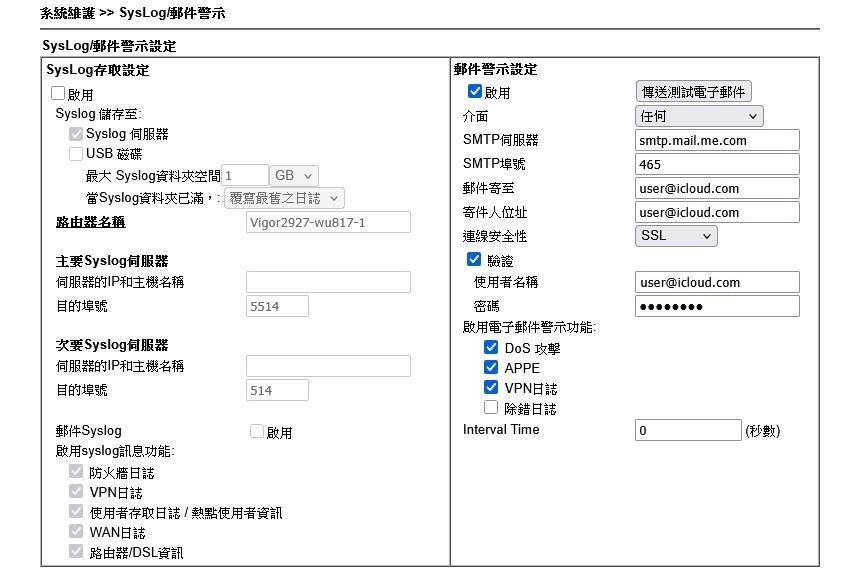Uncheck DoS 攻擊 alert checkbox
The width and height of the screenshot is (846, 570).
point(491,348)
